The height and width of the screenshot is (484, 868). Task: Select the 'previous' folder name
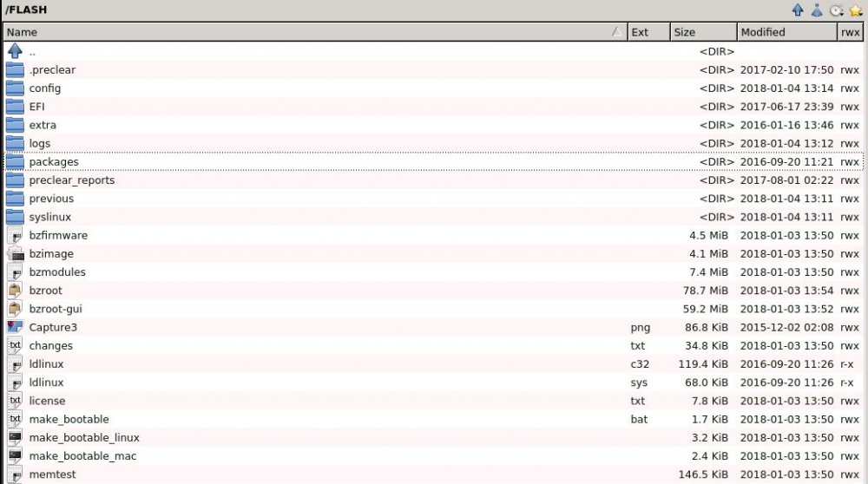[x=51, y=199]
